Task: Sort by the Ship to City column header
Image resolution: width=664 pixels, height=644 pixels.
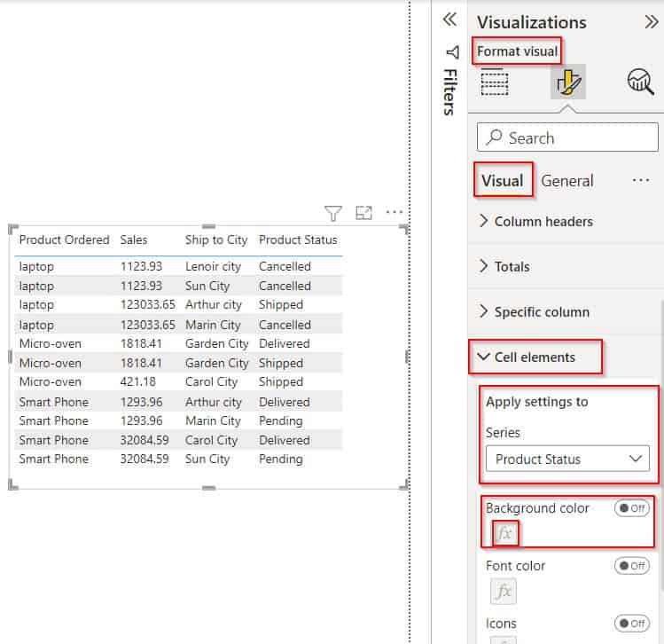Action: 216,240
